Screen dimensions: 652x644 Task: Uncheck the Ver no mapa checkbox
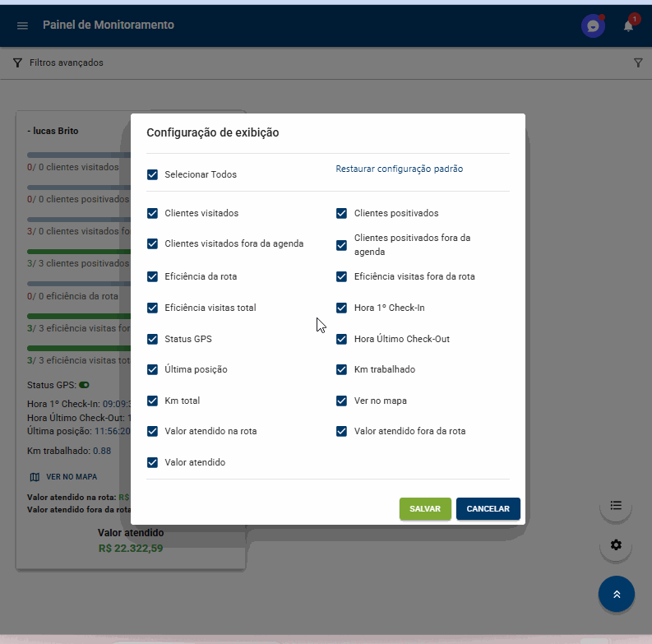[341, 401]
